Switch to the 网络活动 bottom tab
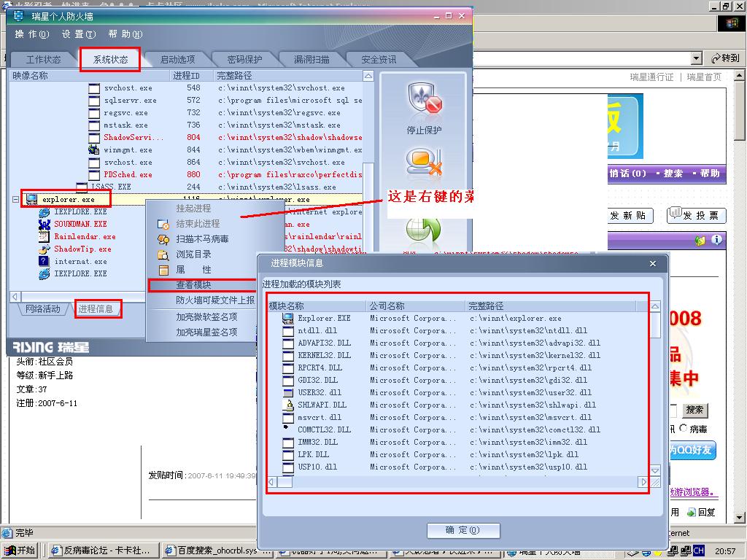 43,309
